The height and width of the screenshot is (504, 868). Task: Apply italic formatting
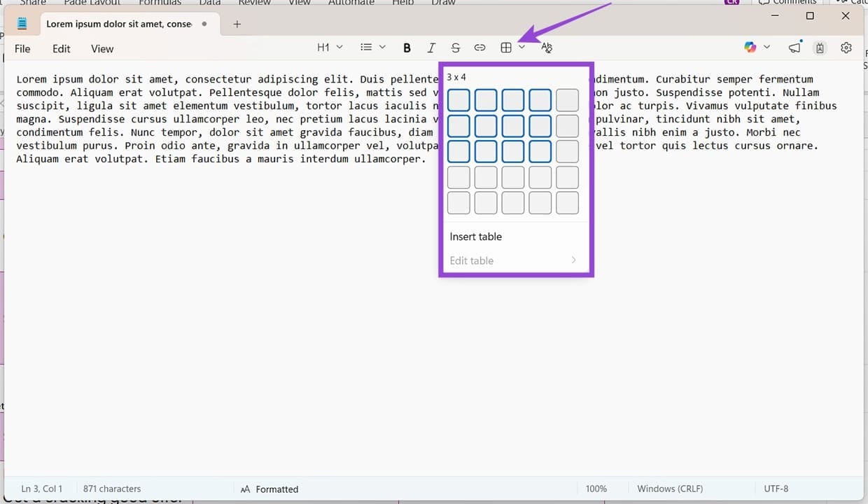pyautogui.click(x=431, y=48)
